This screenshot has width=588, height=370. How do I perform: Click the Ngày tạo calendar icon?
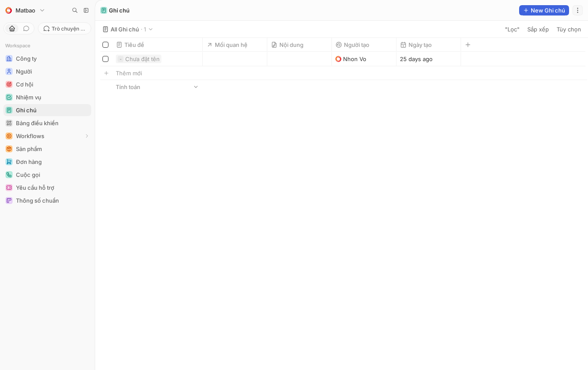click(403, 45)
